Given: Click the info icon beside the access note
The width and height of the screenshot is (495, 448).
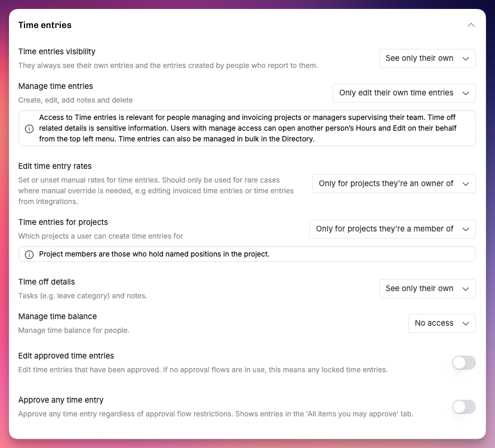Looking at the screenshot, I should (x=29, y=129).
